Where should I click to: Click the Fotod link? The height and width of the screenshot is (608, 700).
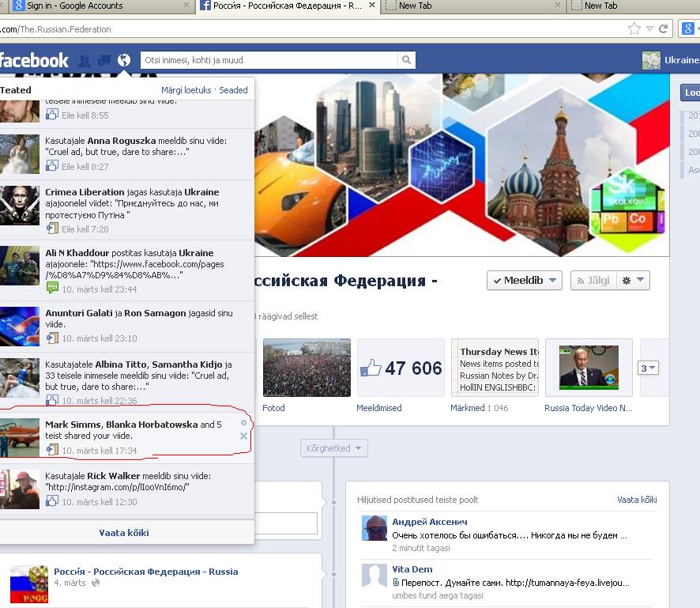pos(273,408)
